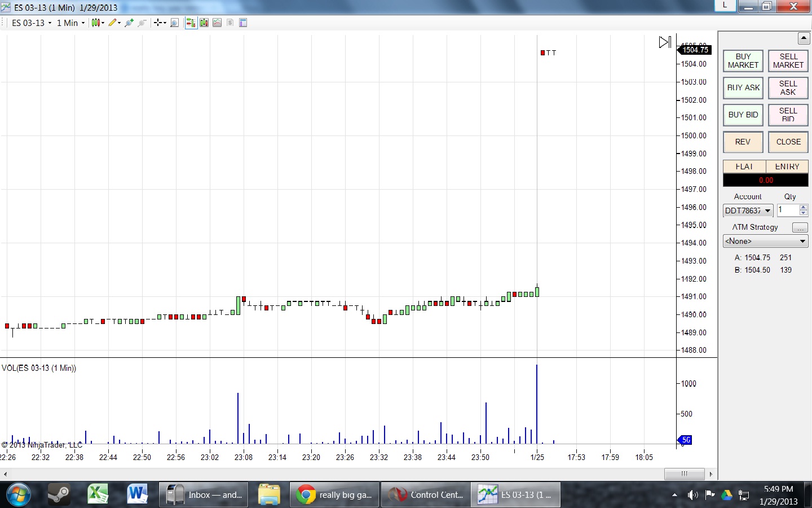The width and height of the screenshot is (812, 508).
Task: Click the scrollbar left arrow
Action: [x=5, y=474]
